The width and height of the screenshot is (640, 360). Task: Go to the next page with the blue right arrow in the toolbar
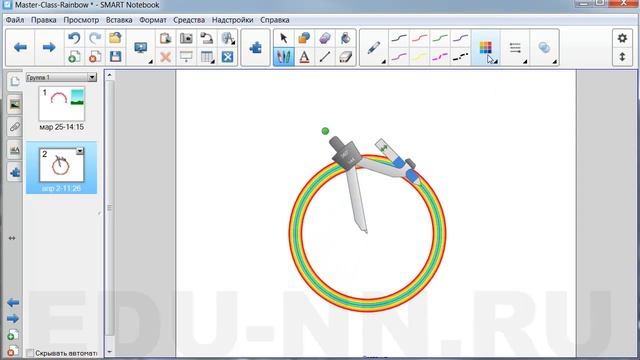[49, 47]
